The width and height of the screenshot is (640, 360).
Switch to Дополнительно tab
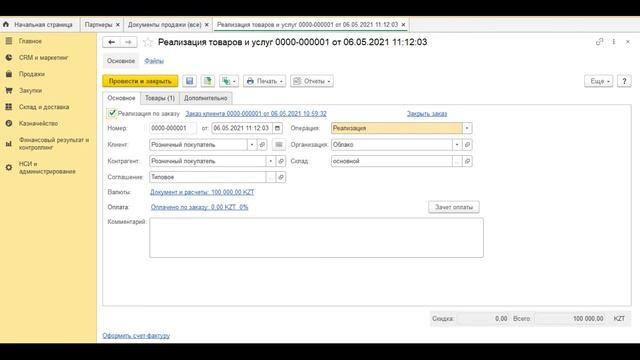[205, 98]
